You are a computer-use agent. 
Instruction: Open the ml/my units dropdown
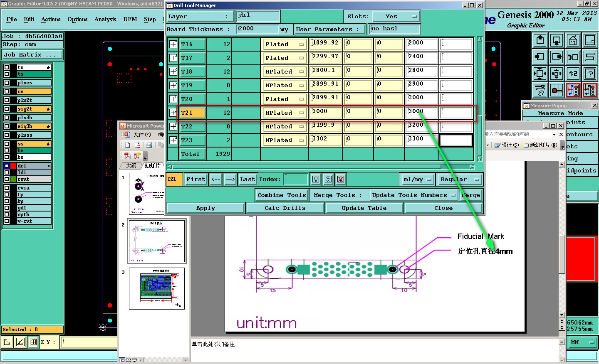(x=417, y=180)
